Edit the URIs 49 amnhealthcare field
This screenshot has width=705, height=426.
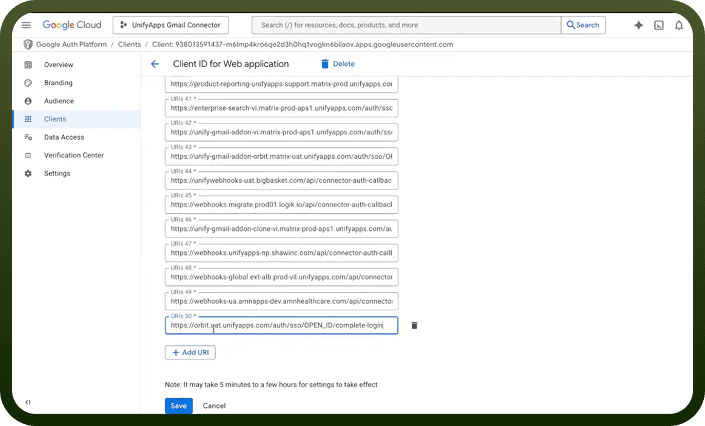[x=281, y=301]
